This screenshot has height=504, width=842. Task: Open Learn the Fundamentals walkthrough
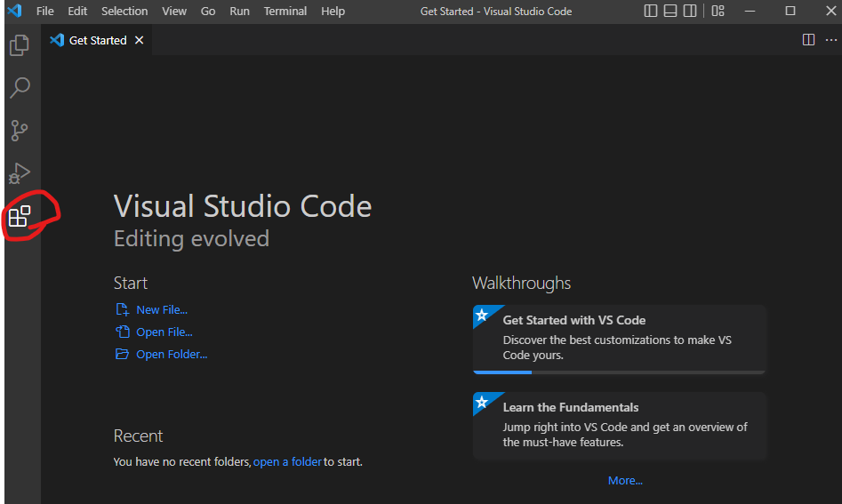click(619, 426)
